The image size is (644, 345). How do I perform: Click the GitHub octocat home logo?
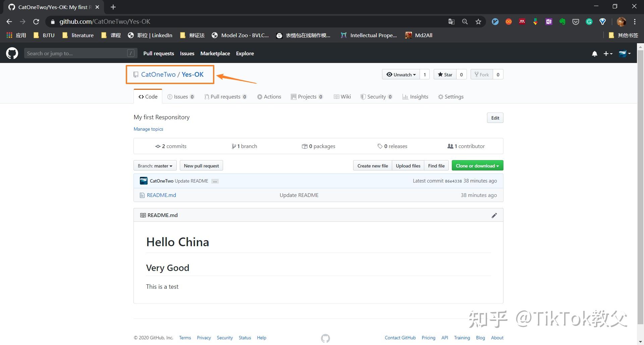pyautogui.click(x=11, y=53)
